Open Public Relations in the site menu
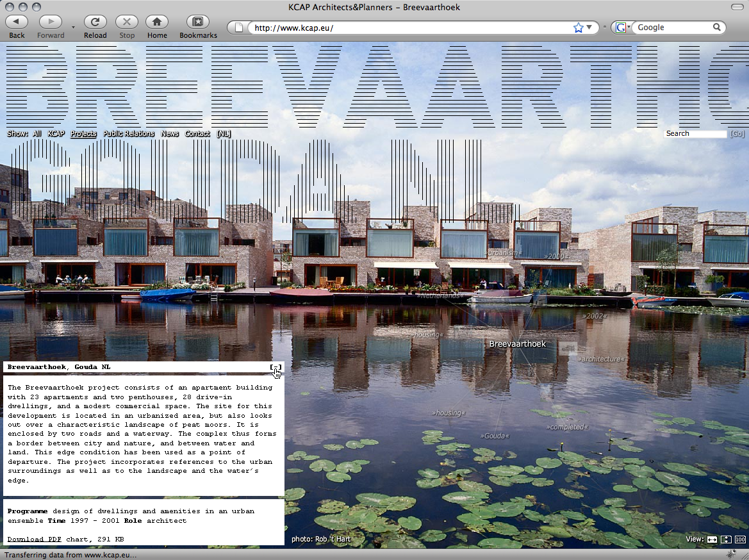The height and width of the screenshot is (560, 749). 129,134
